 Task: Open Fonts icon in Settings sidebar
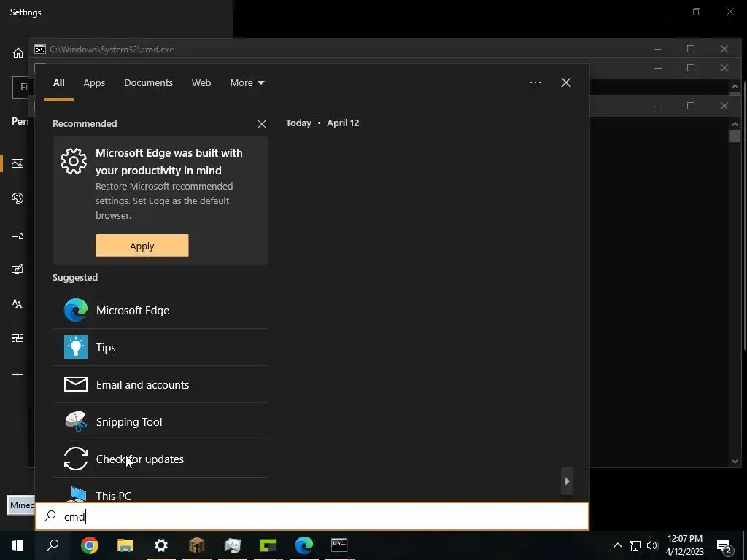18,303
